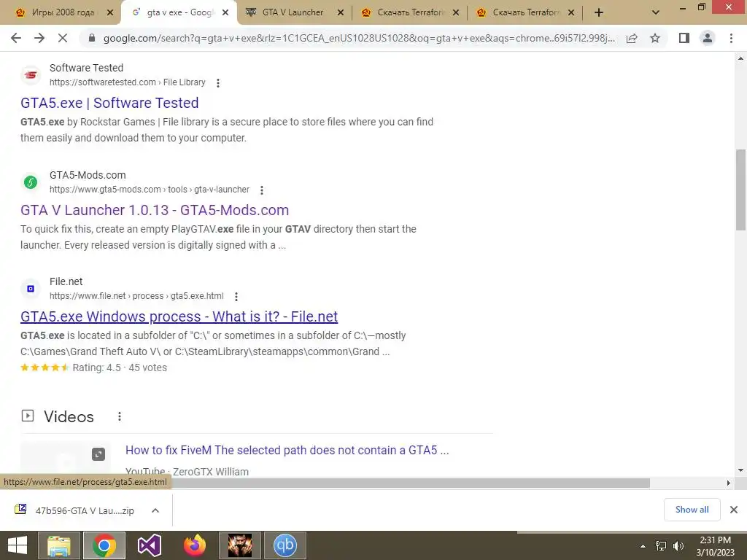Open Chrome's three-dot menu

click(x=731, y=38)
